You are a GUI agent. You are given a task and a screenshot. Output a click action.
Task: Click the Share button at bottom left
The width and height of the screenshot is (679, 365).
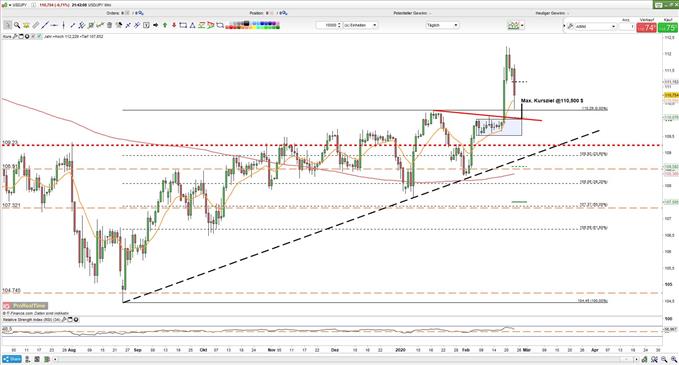pos(11,359)
